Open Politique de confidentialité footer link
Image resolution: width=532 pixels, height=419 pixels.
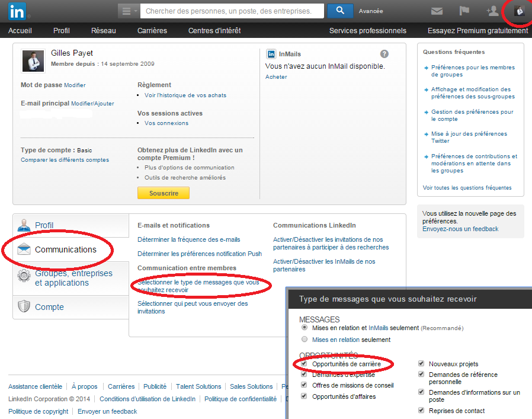tap(240, 399)
